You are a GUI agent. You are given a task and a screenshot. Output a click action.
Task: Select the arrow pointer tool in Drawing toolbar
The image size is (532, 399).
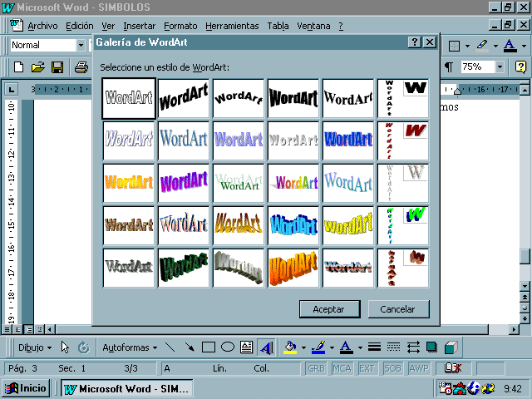coord(65,347)
